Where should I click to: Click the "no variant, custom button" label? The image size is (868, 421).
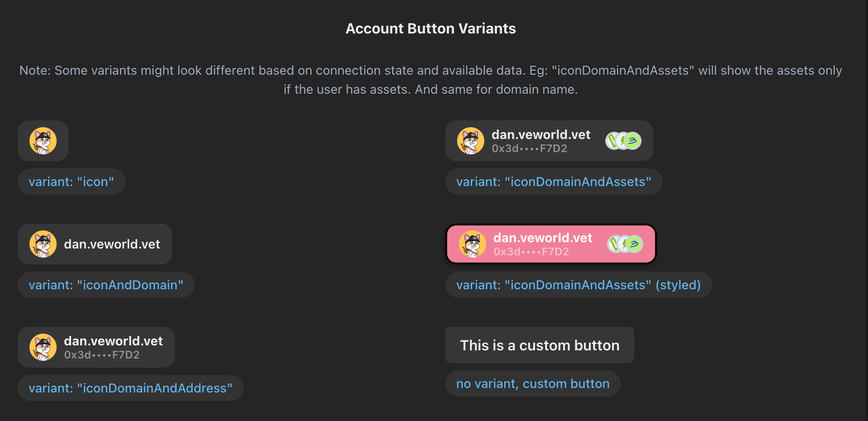pyautogui.click(x=533, y=384)
